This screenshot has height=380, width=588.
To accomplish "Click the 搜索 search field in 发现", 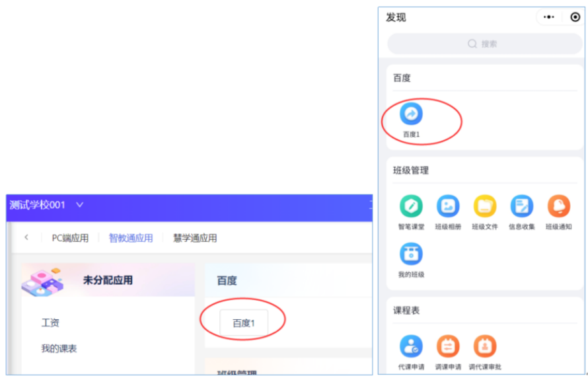I will tap(484, 44).
